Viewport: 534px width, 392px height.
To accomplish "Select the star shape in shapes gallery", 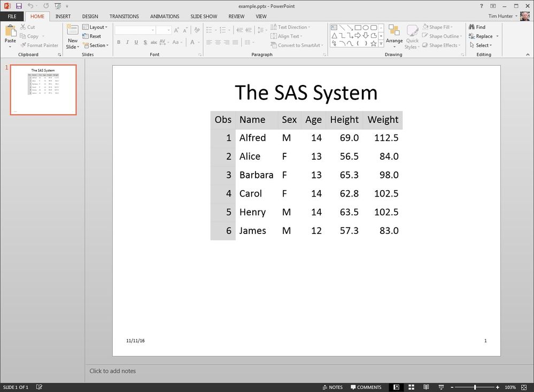I will pyautogui.click(x=374, y=44).
